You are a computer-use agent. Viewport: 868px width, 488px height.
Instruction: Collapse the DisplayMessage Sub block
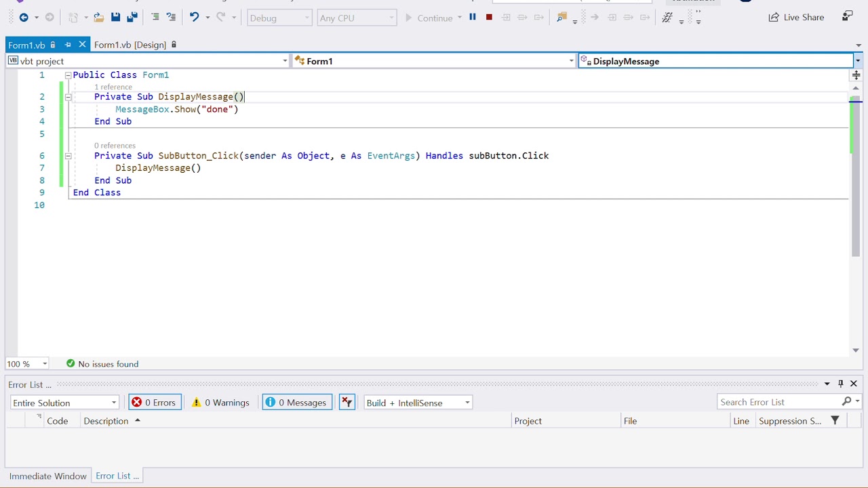[x=68, y=97]
